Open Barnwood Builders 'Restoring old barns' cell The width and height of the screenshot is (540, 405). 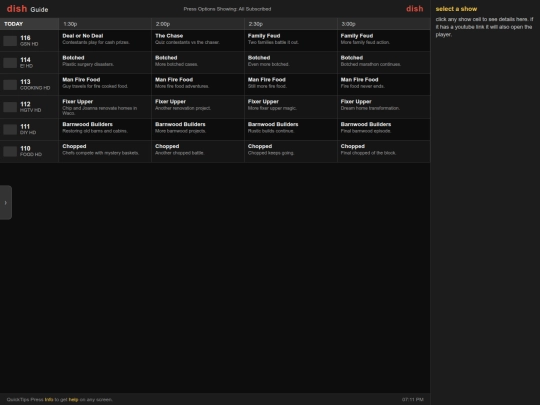pos(105,129)
